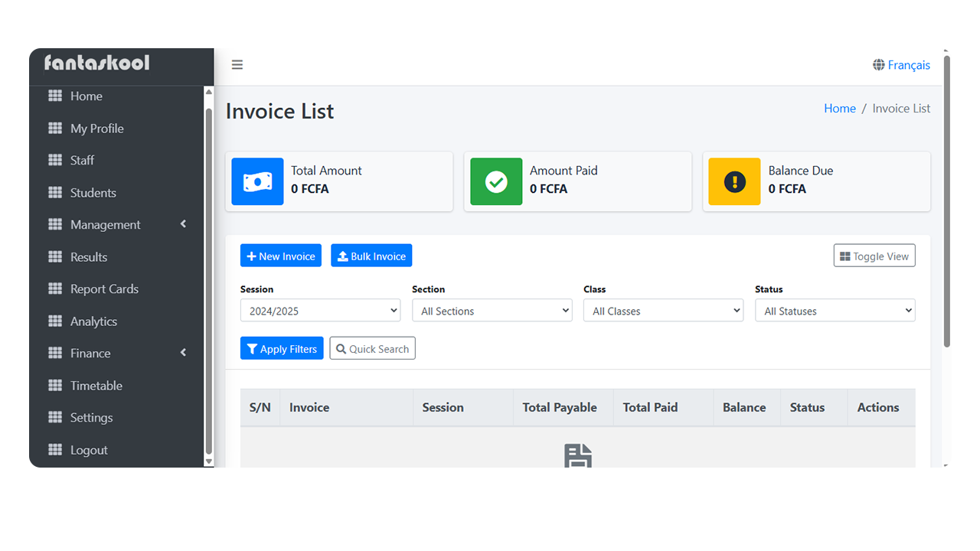The width and height of the screenshot is (980, 551).
Task: Click the Management grid icon
Action: point(55,224)
